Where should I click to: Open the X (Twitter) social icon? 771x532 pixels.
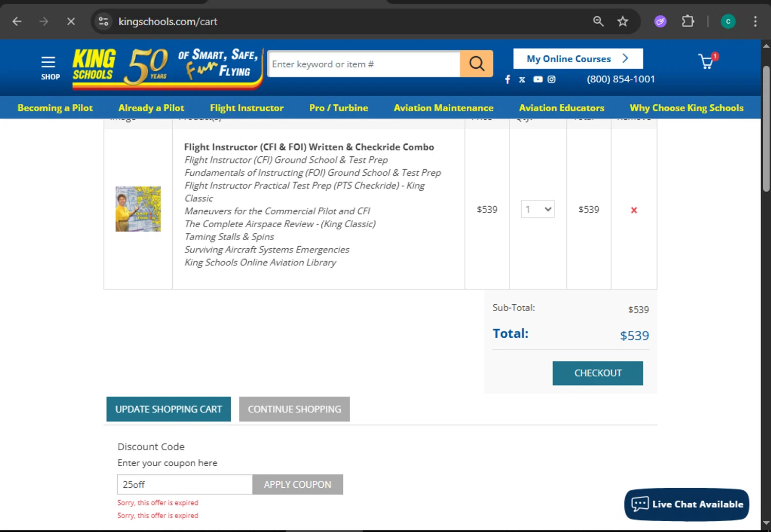(x=522, y=79)
